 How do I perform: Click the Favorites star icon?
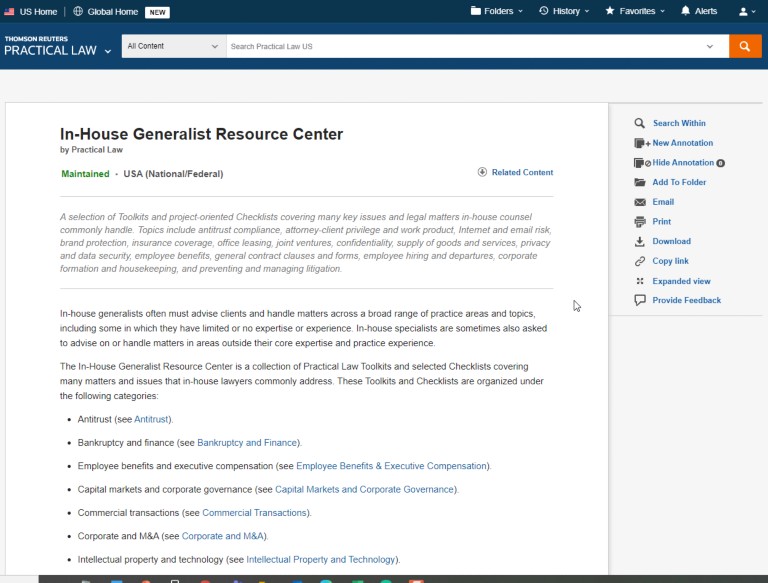pyautogui.click(x=609, y=11)
